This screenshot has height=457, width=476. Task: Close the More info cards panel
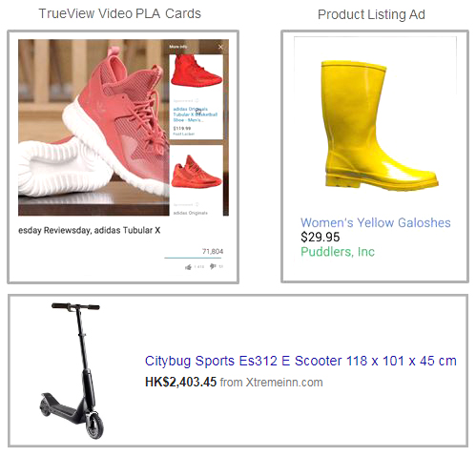click(x=220, y=47)
